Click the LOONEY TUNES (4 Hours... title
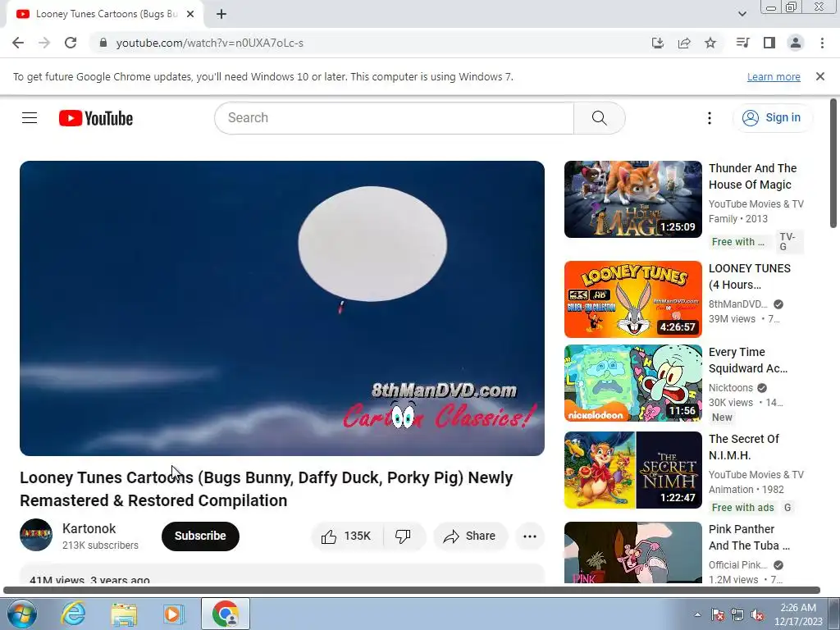 750,276
